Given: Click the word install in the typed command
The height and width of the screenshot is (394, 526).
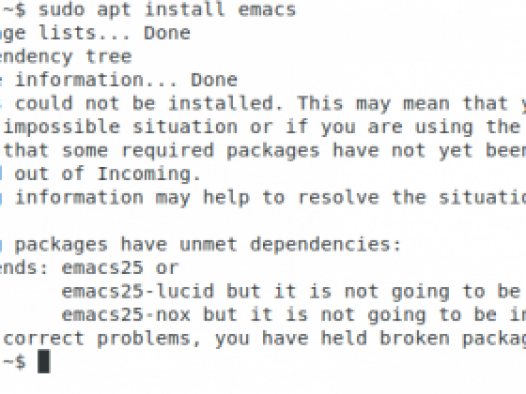Looking at the screenshot, I should click(x=184, y=9).
